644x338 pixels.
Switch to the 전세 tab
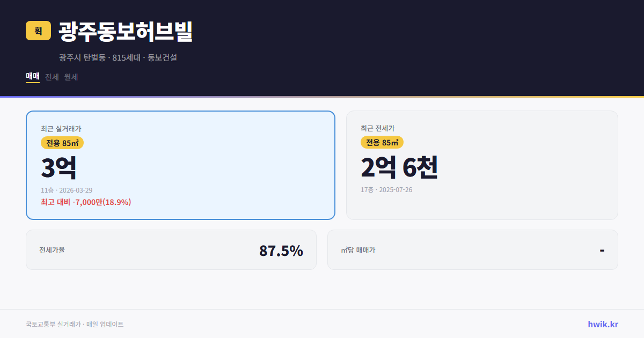pos(50,77)
